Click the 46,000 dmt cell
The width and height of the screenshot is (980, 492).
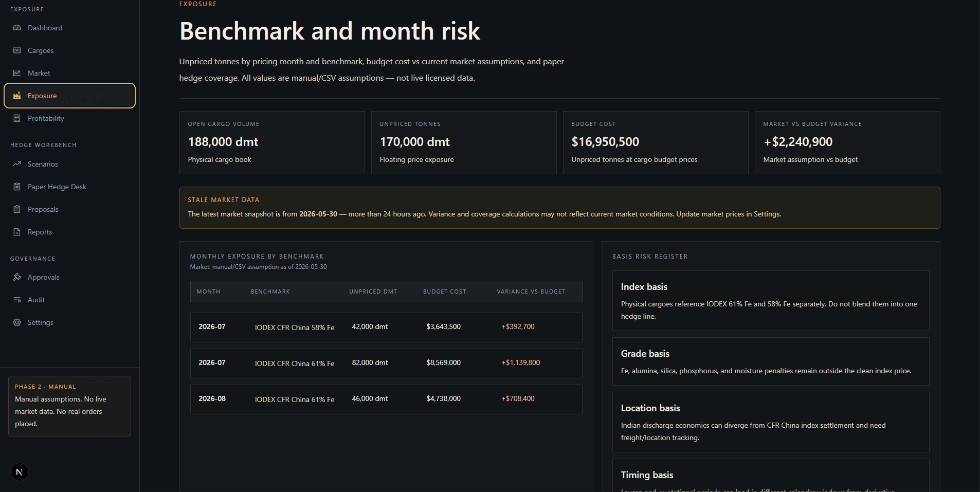(370, 398)
